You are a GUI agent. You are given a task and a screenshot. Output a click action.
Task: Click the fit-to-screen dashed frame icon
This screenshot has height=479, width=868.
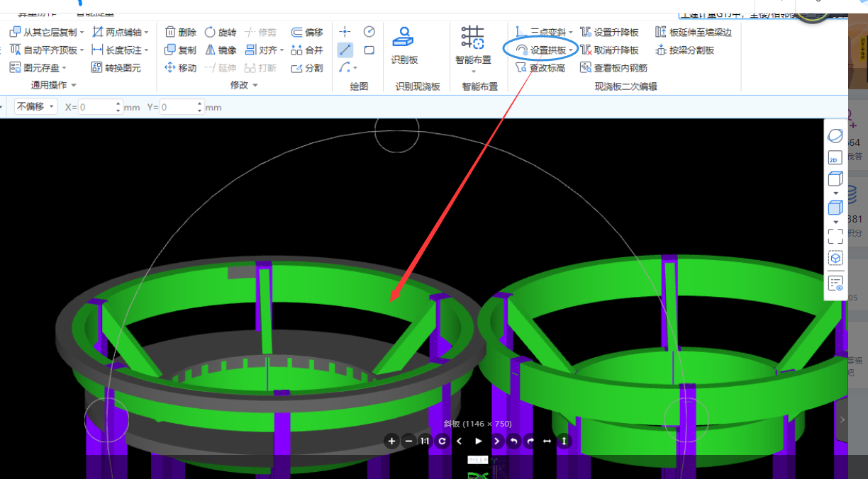[x=835, y=236]
